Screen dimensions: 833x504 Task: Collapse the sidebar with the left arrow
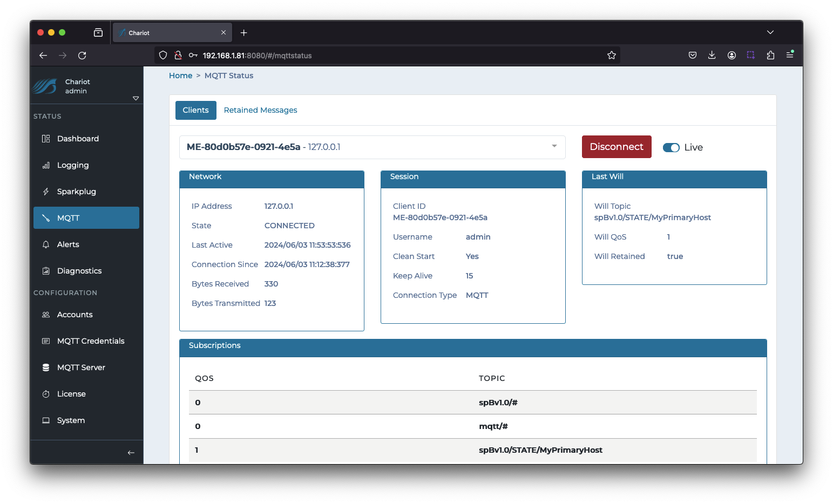tap(131, 453)
